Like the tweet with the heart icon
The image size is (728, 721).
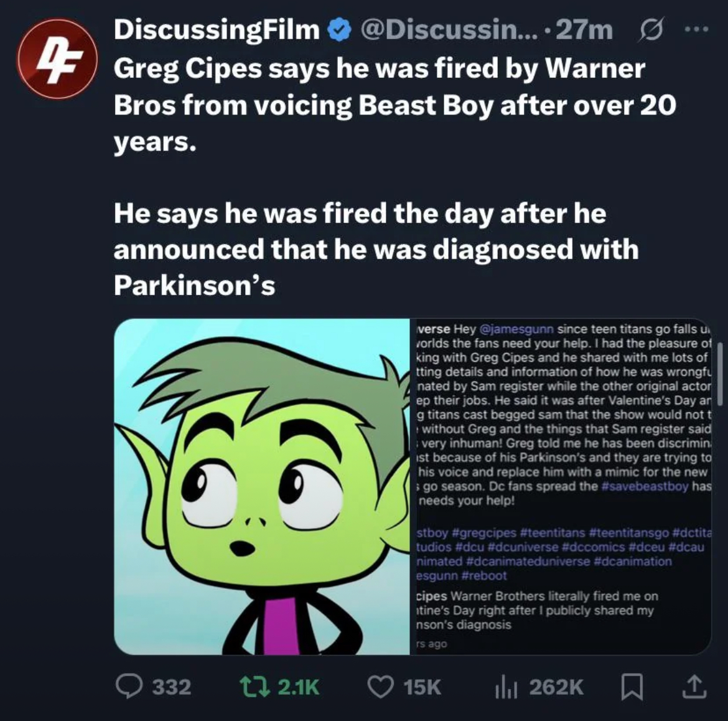point(380,686)
